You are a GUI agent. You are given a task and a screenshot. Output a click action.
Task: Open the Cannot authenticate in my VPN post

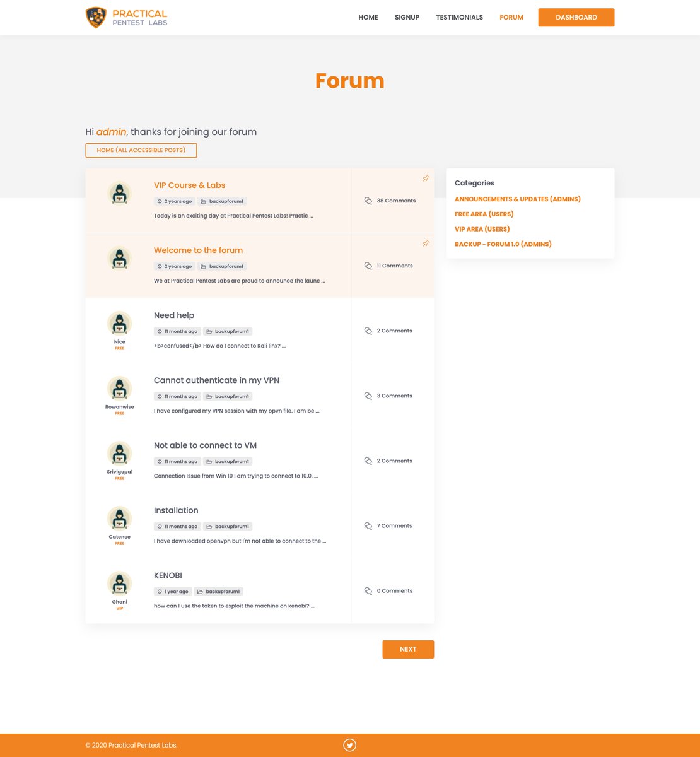216,380
